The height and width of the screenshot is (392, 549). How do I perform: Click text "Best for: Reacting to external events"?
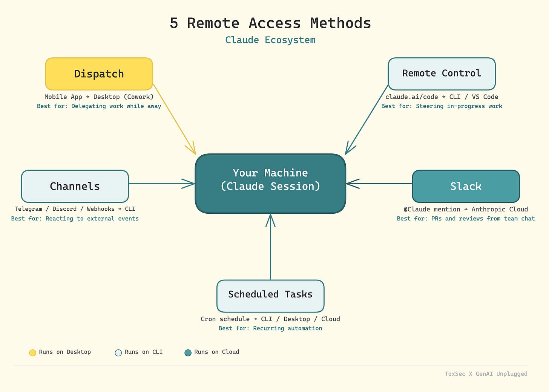pos(75,219)
